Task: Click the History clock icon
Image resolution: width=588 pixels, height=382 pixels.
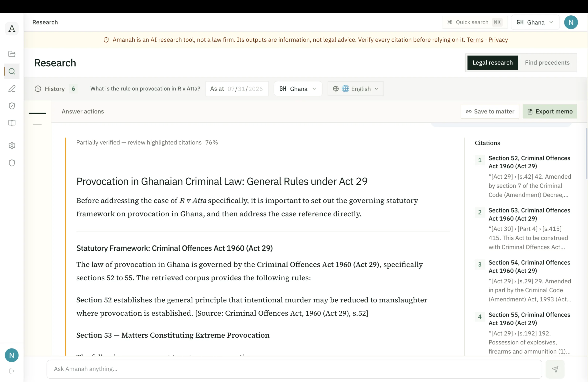Action: point(38,89)
